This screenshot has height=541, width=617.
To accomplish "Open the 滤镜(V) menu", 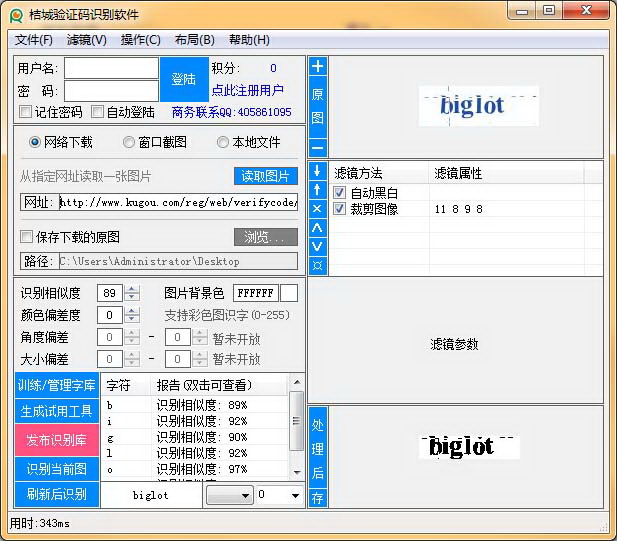I will pyautogui.click(x=86, y=40).
